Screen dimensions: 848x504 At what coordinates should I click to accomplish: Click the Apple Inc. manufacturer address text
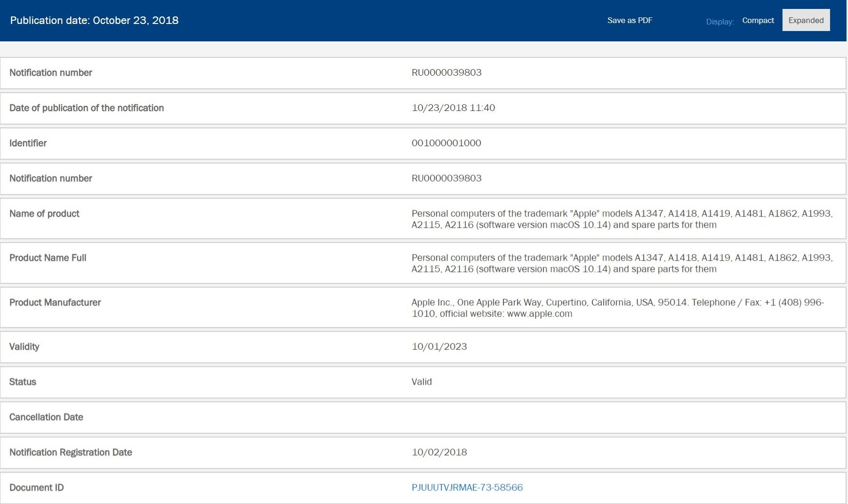(x=617, y=308)
